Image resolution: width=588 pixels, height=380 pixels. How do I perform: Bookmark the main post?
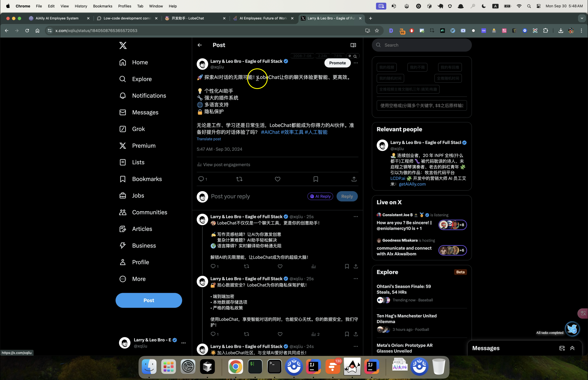click(316, 179)
